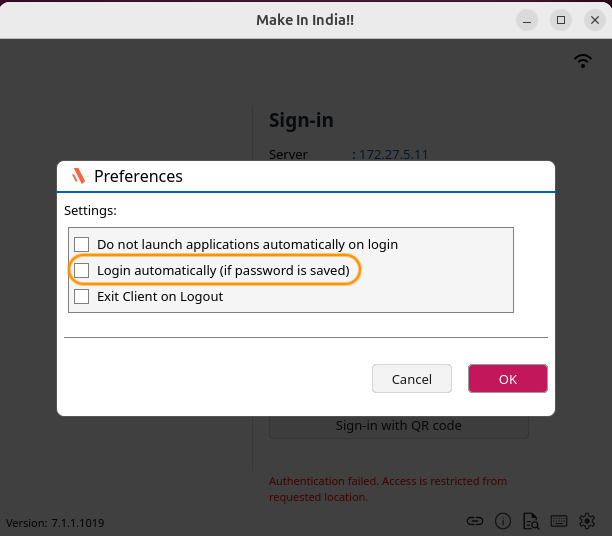The height and width of the screenshot is (536, 612).
Task: Toggle 'Login automatically' checkbox
Action: pos(82,270)
